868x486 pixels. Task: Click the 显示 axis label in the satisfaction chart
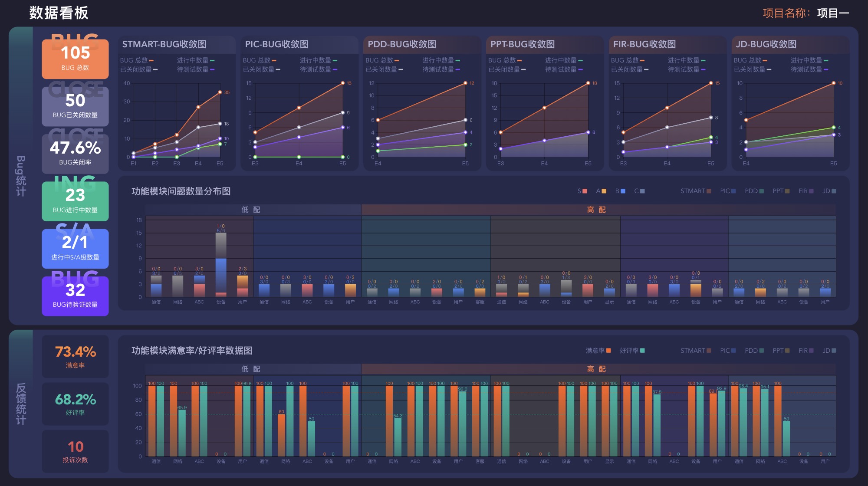click(609, 461)
